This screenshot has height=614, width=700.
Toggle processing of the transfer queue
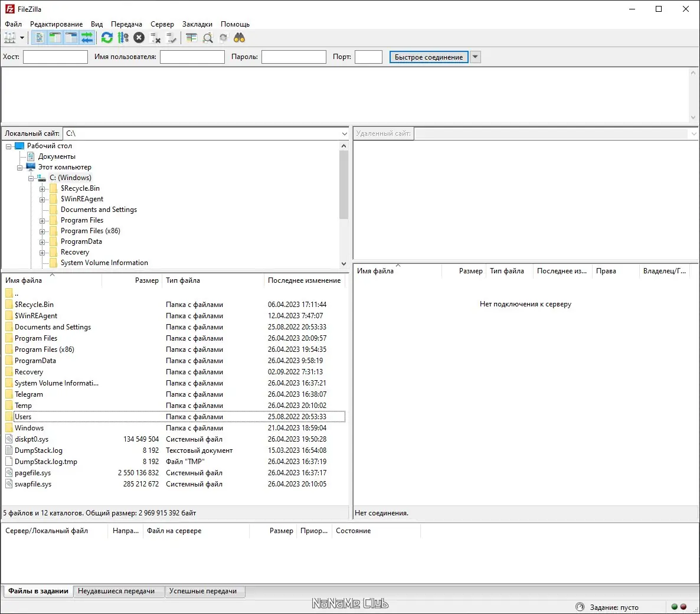pyautogui.click(x=123, y=38)
